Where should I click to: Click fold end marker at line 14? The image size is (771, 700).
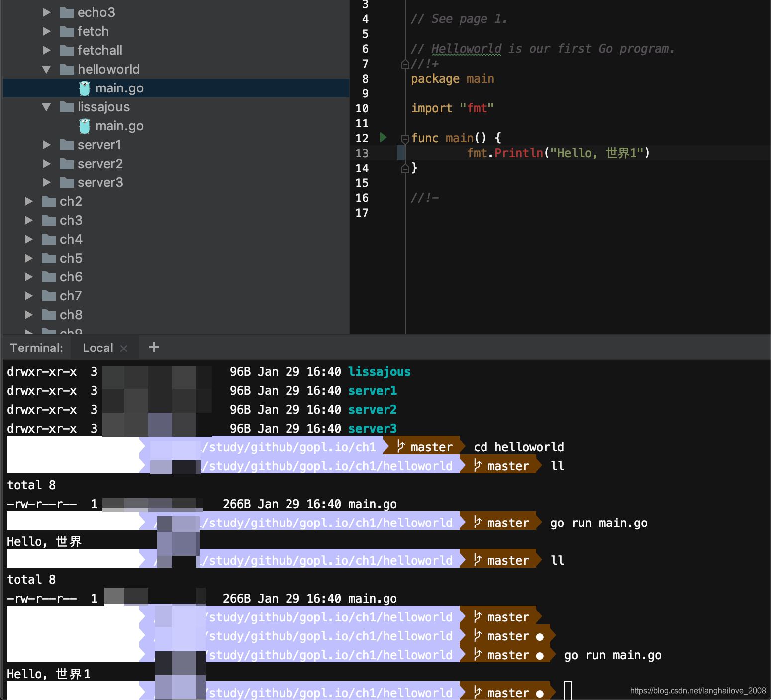[405, 169]
